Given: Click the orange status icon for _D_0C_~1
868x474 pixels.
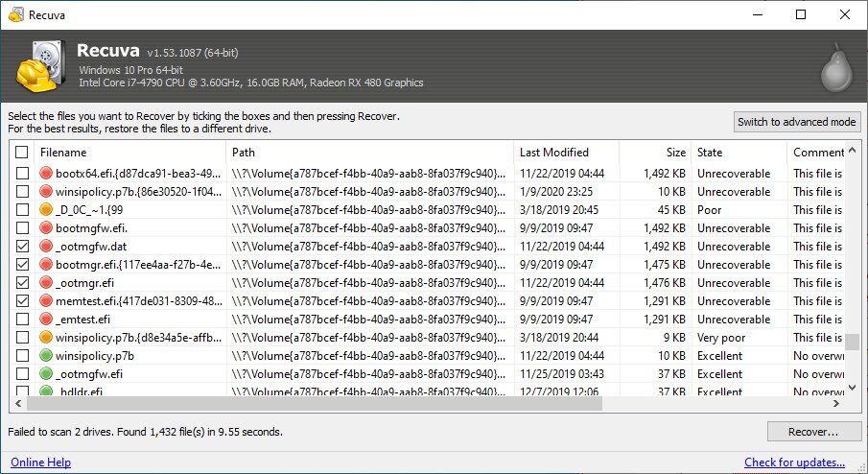Looking at the screenshot, I should pyautogui.click(x=46, y=210).
